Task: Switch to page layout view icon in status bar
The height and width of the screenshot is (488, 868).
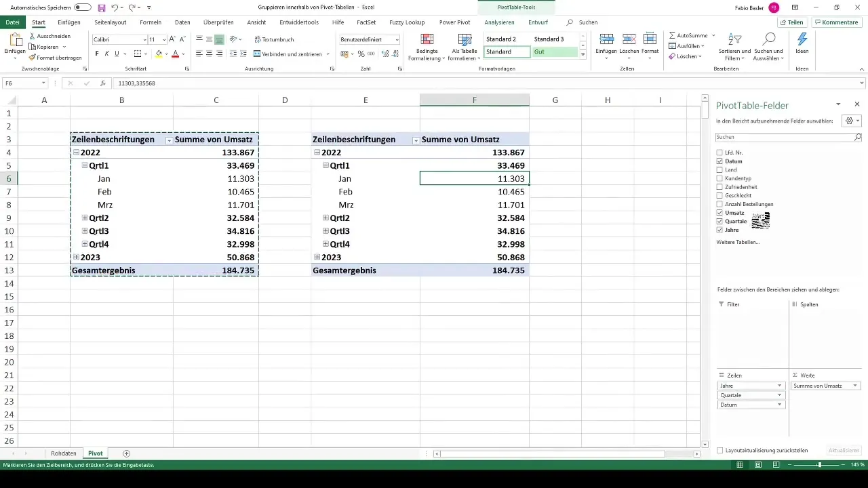Action: (758, 465)
